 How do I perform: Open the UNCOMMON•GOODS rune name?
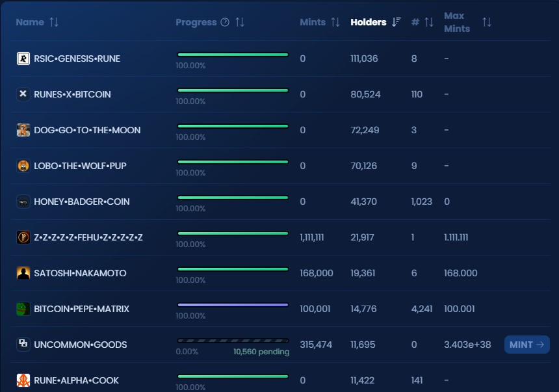point(80,345)
